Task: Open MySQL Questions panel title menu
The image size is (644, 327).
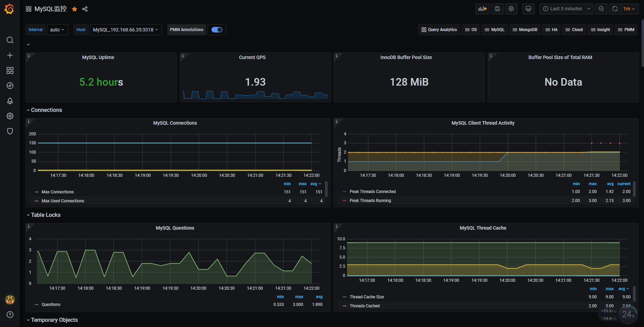Action: tap(175, 228)
